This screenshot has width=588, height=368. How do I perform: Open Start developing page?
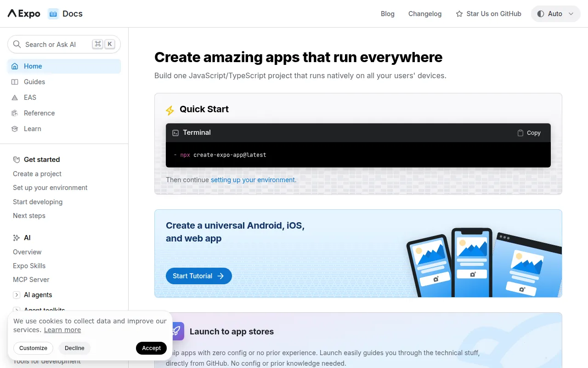(x=38, y=202)
